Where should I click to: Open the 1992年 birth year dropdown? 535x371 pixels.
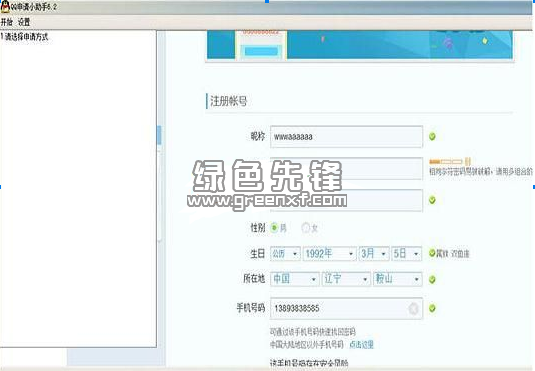(x=330, y=254)
